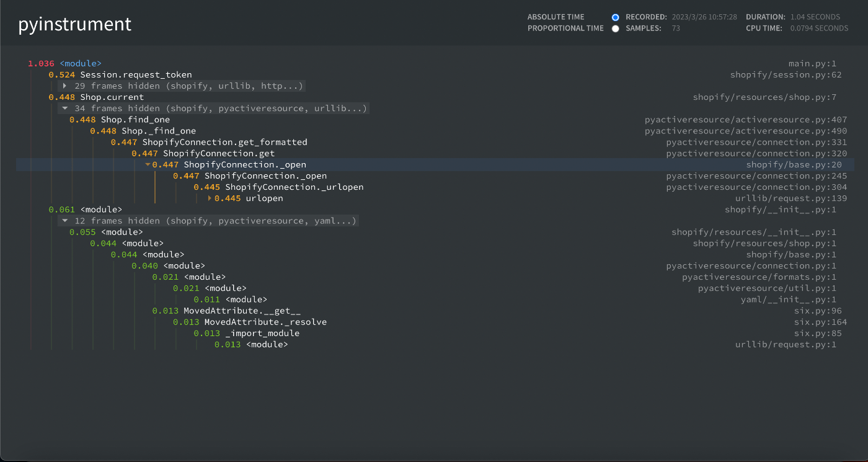Image resolution: width=868 pixels, height=462 pixels.
Task: Click the Shop.find_one frame
Action: 135,120
